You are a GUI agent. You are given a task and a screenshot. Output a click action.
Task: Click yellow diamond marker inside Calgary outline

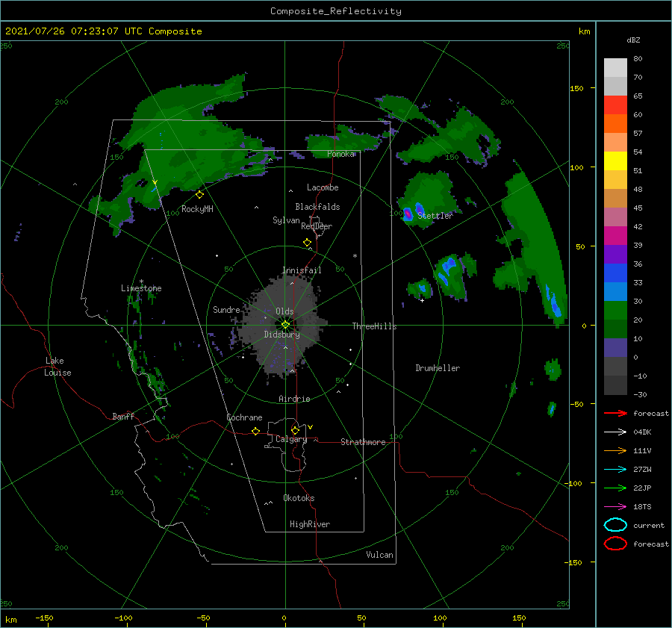pos(295,430)
